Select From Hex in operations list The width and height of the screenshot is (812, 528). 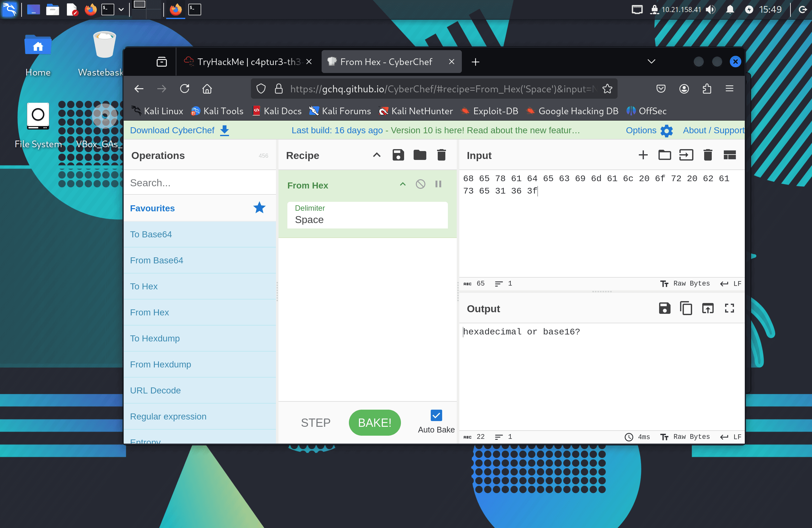[199, 312]
